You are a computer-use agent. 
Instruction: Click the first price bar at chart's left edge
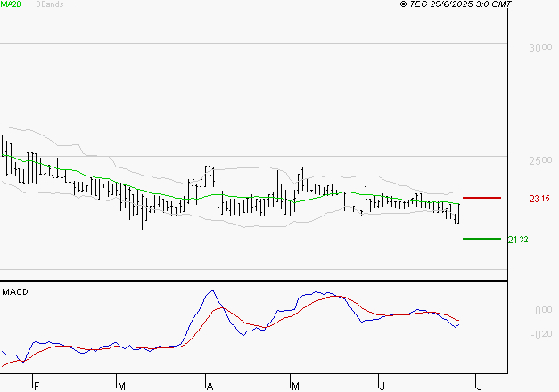pos(4,149)
